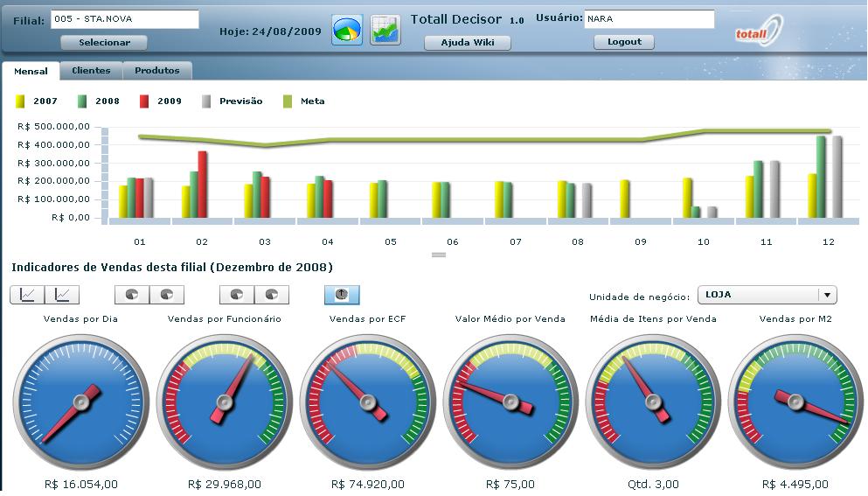The height and width of the screenshot is (496, 868).
Task: Click the first line chart indicator button
Action: [27, 296]
